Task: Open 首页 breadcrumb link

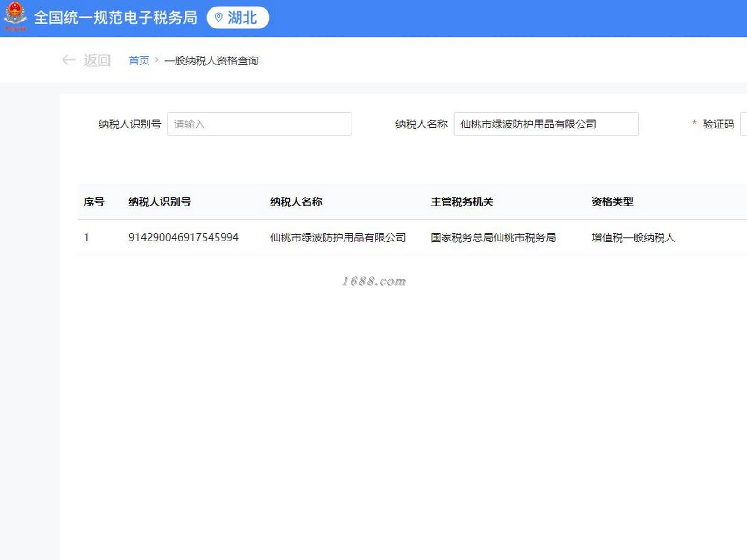Action: [139, 61]
